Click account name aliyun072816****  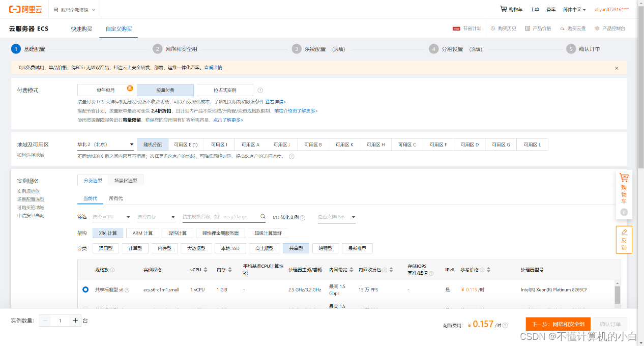click(x=612, y=10)
